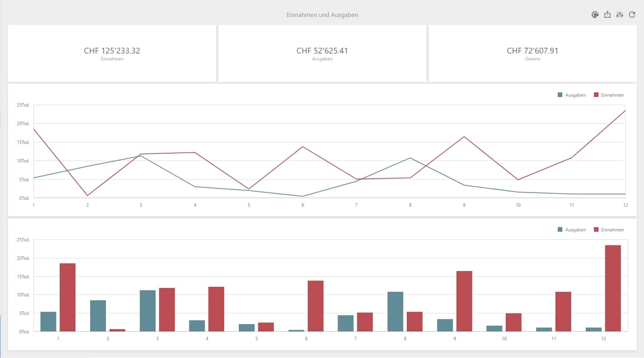644x358 pixels.
Task: Select the Einnahmen card showing CHF 125'233.32
Action: click(x=112, y=54)
